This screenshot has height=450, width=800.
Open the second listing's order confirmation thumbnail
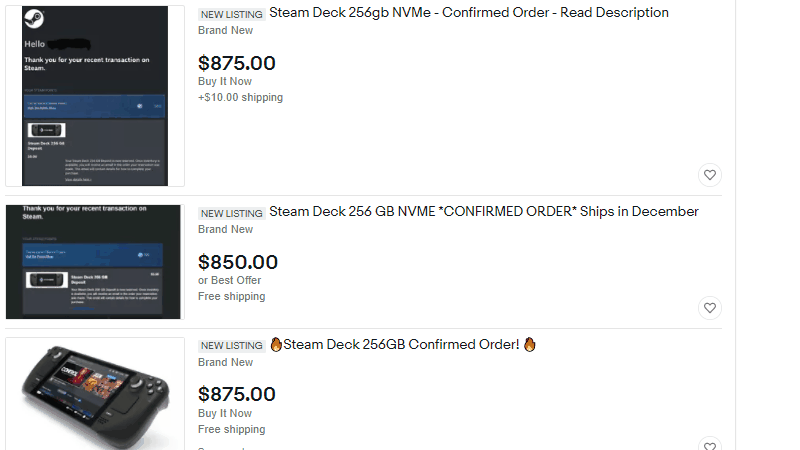[x=95, y=262]
